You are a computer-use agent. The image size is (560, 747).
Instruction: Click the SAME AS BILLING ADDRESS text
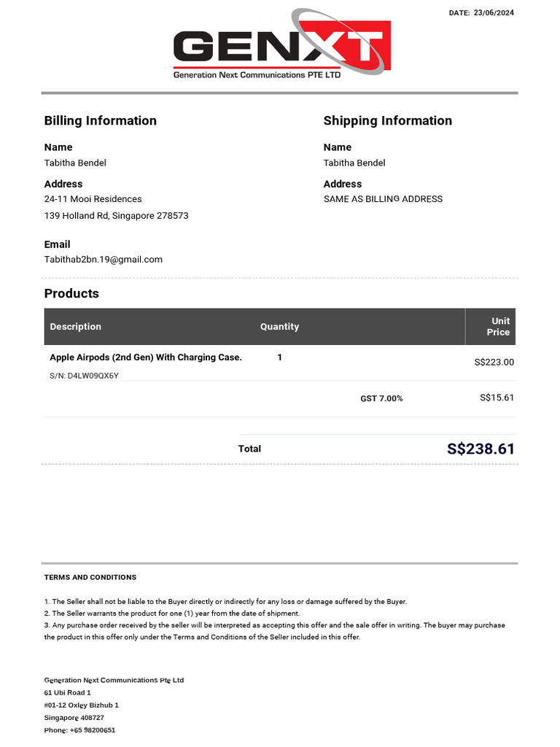(383, 198)
